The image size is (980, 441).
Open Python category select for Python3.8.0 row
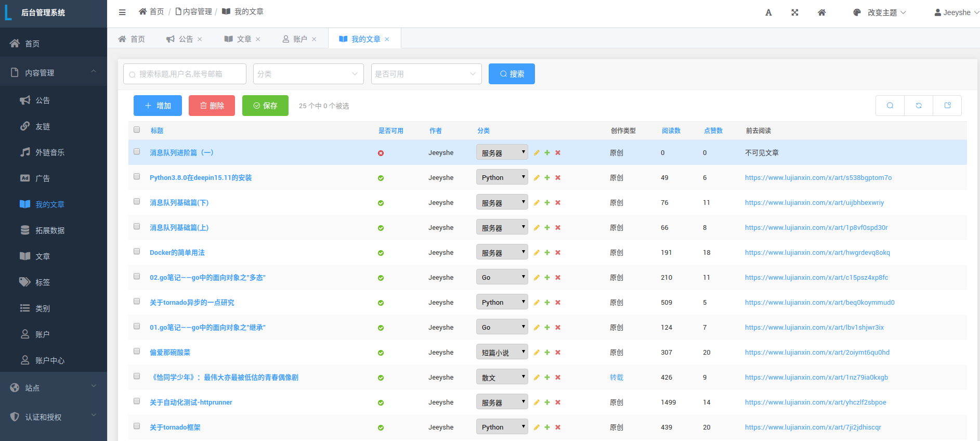point(502,177)
